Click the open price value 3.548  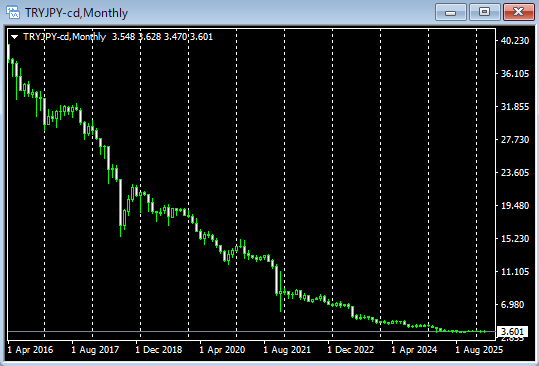point(123,37)
